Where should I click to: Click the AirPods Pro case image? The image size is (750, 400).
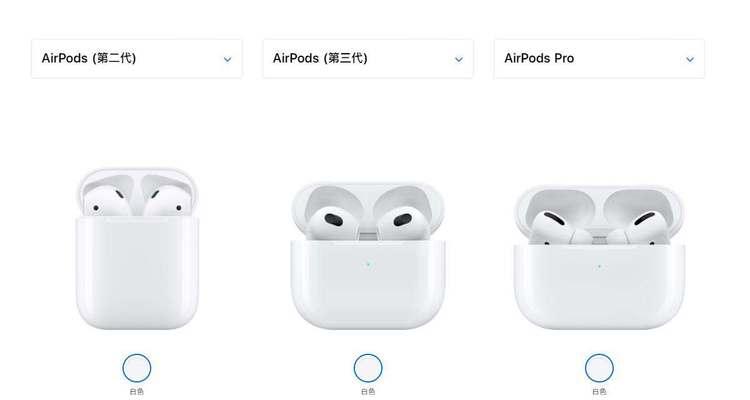[x=599, y=257]
